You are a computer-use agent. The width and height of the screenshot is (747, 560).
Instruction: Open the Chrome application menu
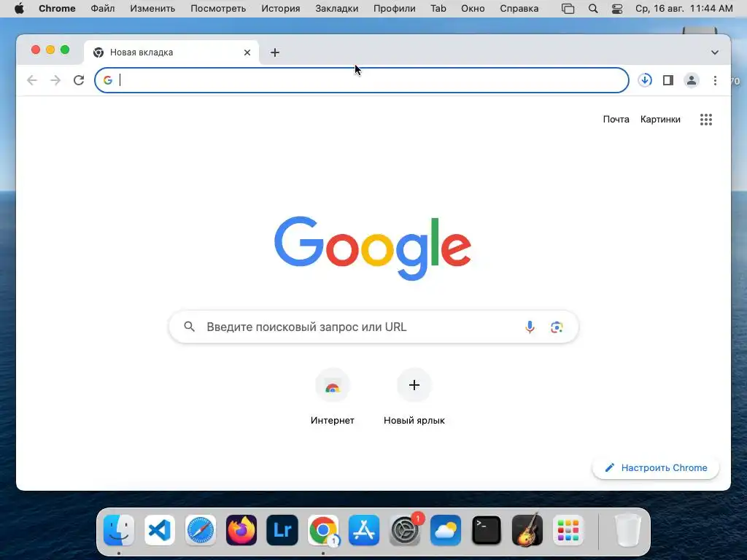pos(57,9)
